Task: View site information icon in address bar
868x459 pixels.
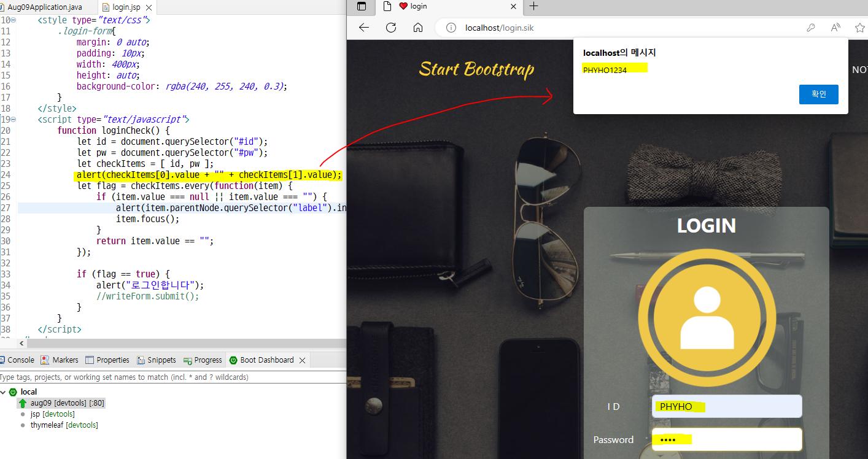Action: (451, 28)
